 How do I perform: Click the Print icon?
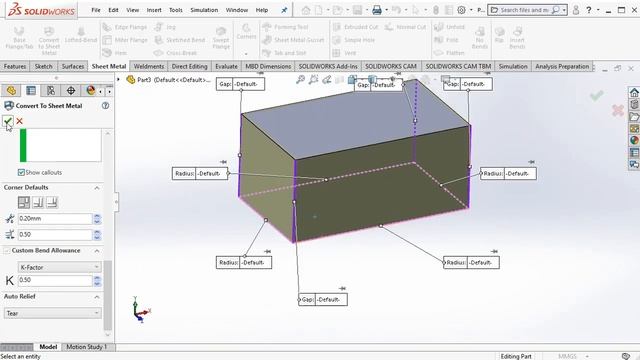point(377,10)
